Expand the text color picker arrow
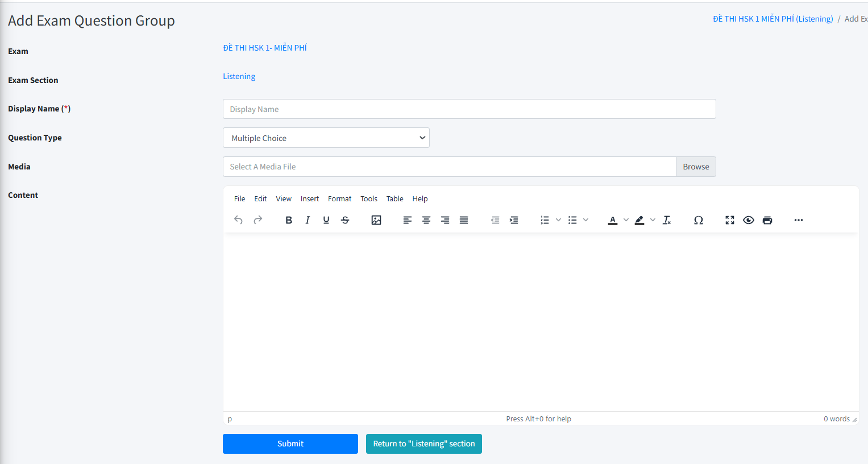 tap(626, 220)
